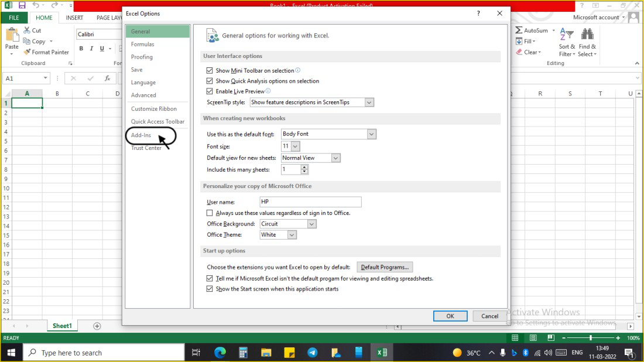Select the Sheet1 worksheet tab
Viewport: 644px width, 362px height.
(62, 326)
